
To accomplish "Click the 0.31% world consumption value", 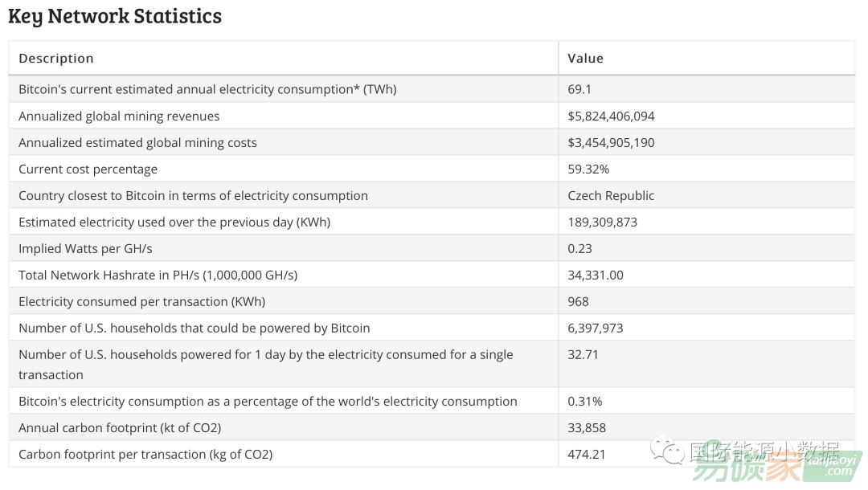I will pos(584,402).
